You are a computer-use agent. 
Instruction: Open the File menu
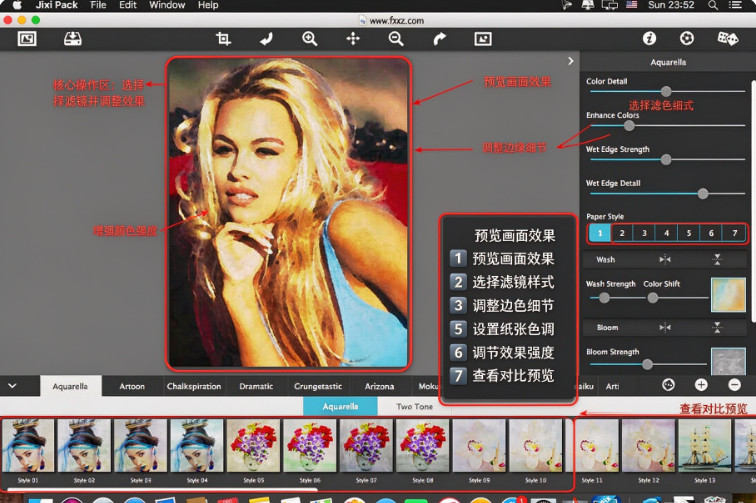coord(98,5)
